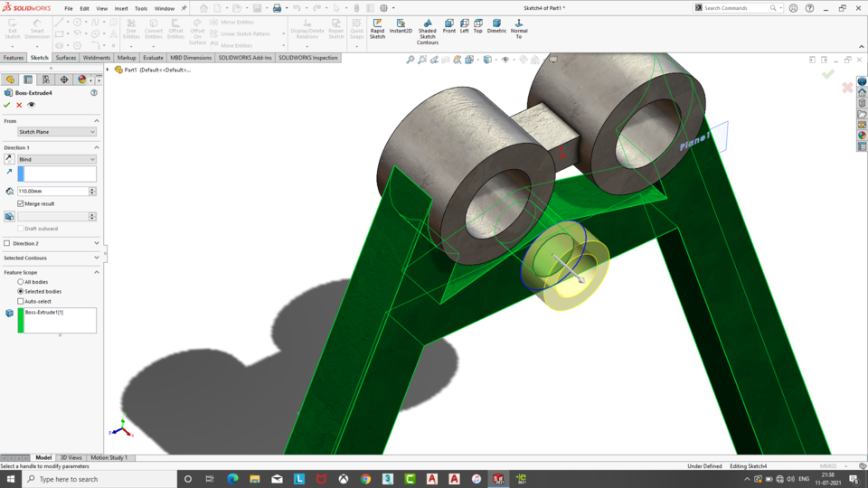Enable Shaded Sketch Contours
The image size is (868, 488).
pyautogui.click(x=428, y=33)
